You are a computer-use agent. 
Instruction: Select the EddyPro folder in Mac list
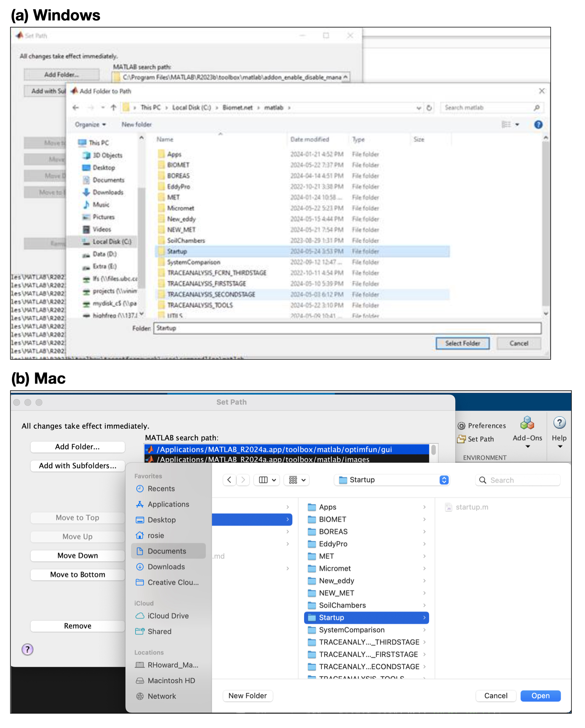click(367, 544)
